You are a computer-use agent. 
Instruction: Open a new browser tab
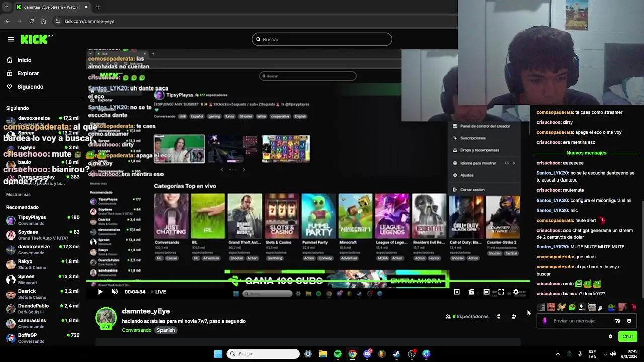tap(98, 7)
